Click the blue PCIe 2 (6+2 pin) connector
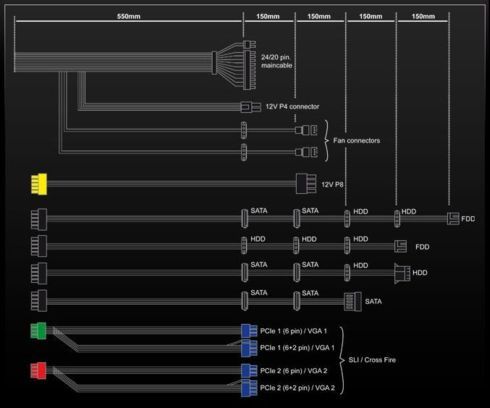490x408 pixels. (249, 388)
